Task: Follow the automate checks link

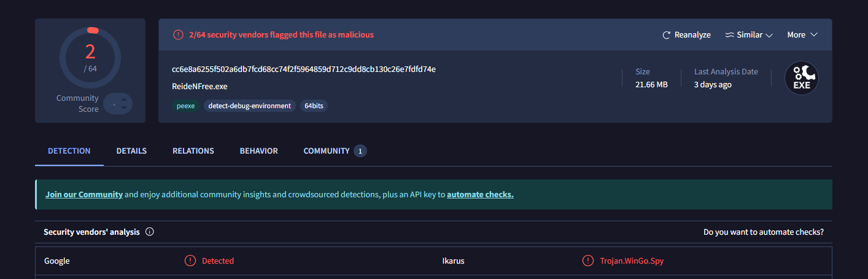Action: (x=480, y=194)
